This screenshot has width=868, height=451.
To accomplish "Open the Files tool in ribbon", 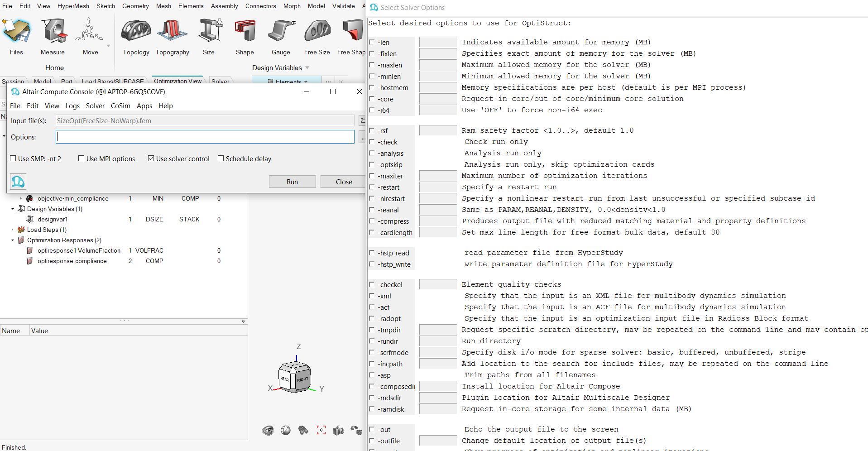I will tap(16, 36).
